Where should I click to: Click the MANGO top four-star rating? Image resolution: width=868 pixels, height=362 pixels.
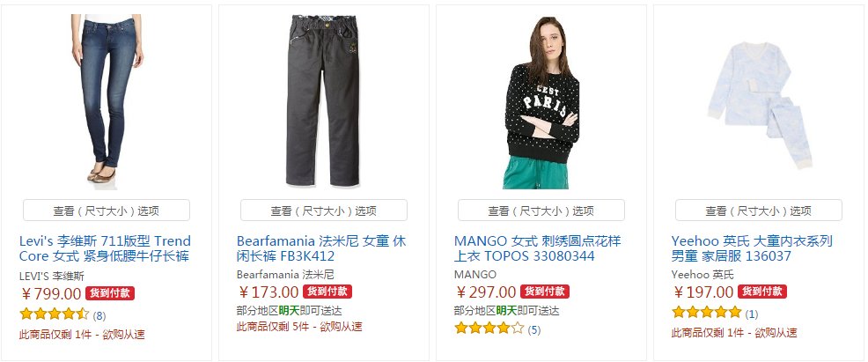[x=489, y=329]
